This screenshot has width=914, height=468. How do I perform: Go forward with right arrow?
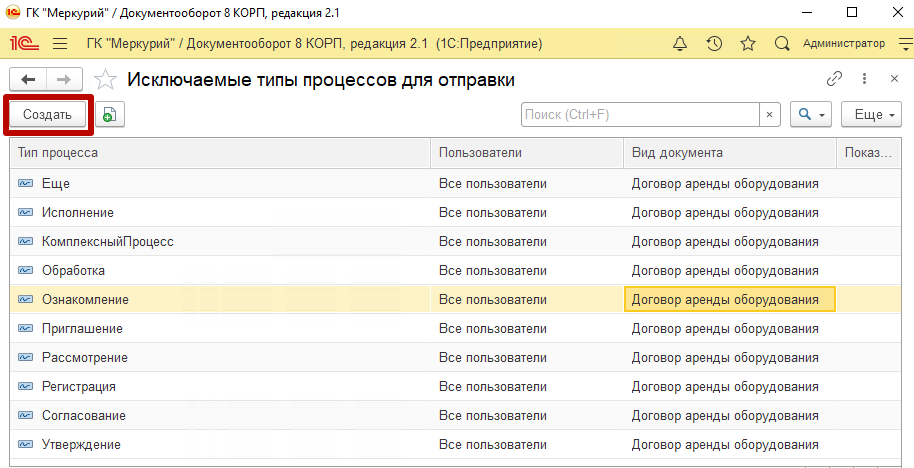point(64,79)
